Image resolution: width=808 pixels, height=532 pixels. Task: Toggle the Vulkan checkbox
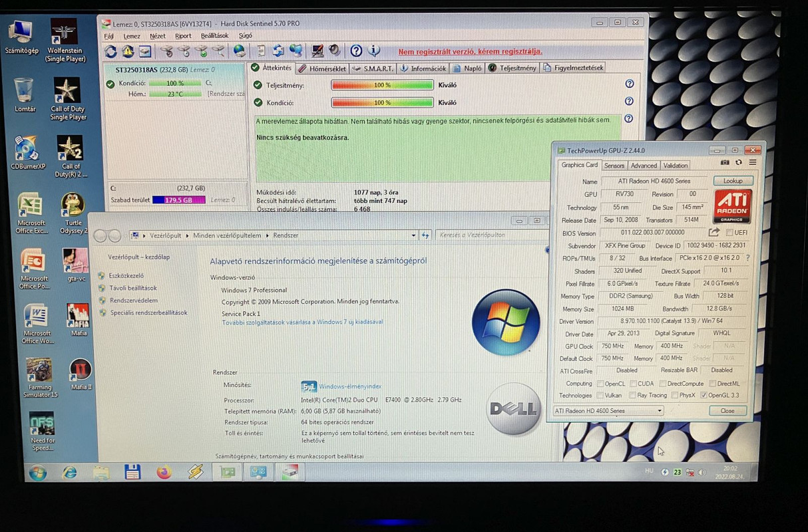[x=600, y=395]
